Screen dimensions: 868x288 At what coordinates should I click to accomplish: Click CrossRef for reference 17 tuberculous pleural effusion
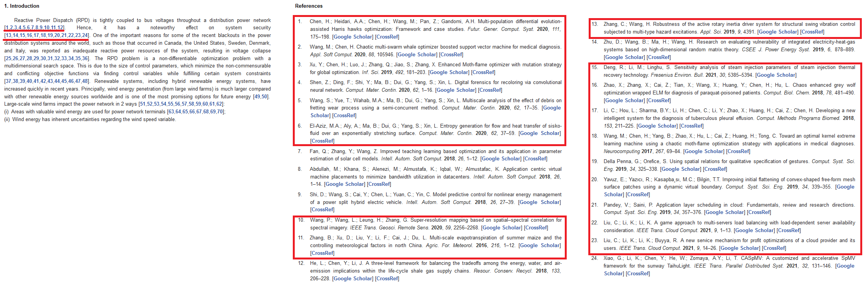691,126
